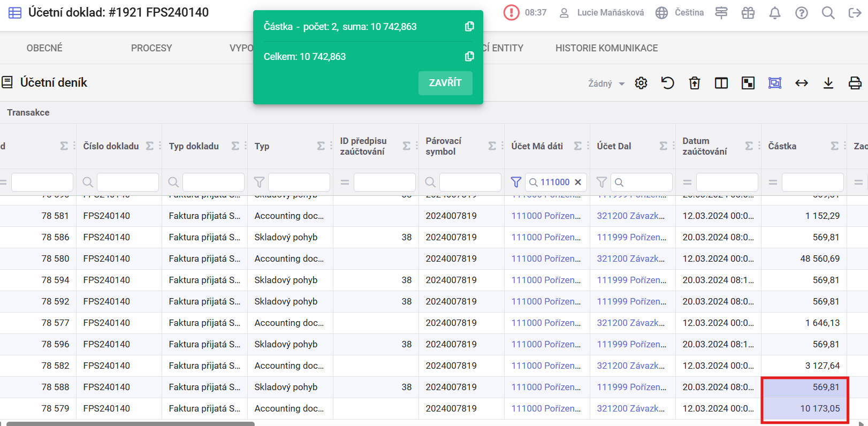Open equals operator for Datum zaúčtování filter

687,182
